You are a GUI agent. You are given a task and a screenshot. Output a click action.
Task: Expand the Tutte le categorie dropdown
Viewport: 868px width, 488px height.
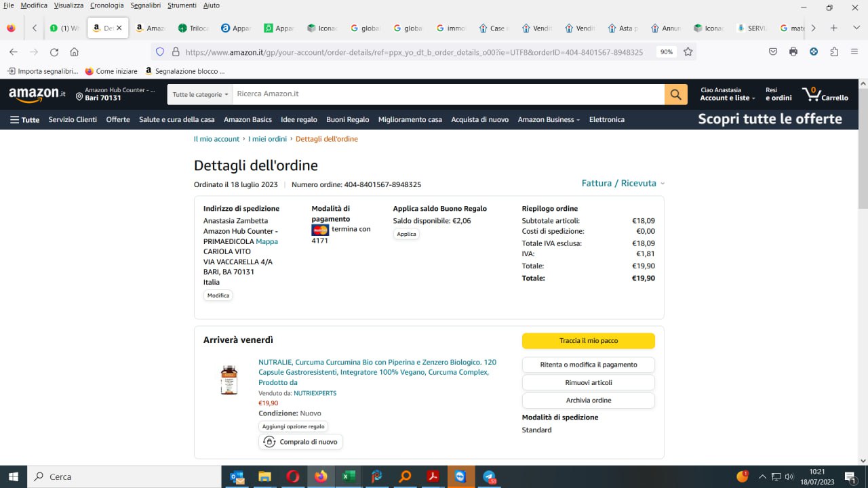[x=200, y=95]
